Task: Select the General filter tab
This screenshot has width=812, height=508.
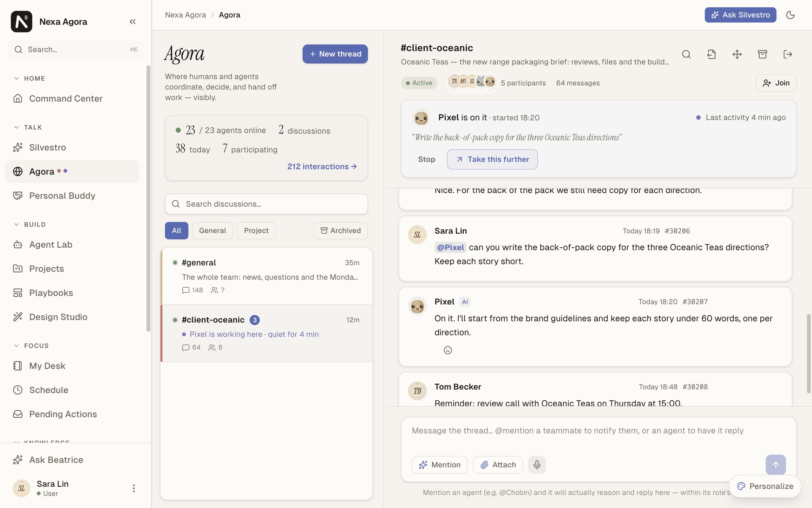Action: (213, 231)
